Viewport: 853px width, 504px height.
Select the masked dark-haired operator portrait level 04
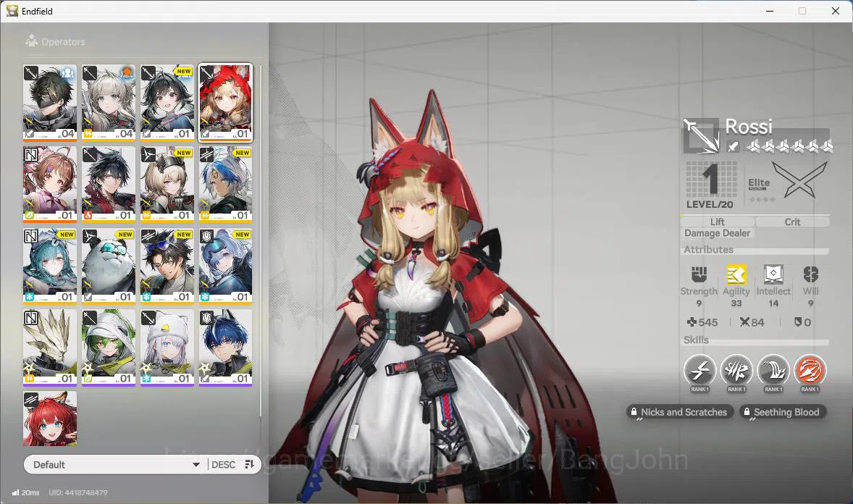pos(50,102)
